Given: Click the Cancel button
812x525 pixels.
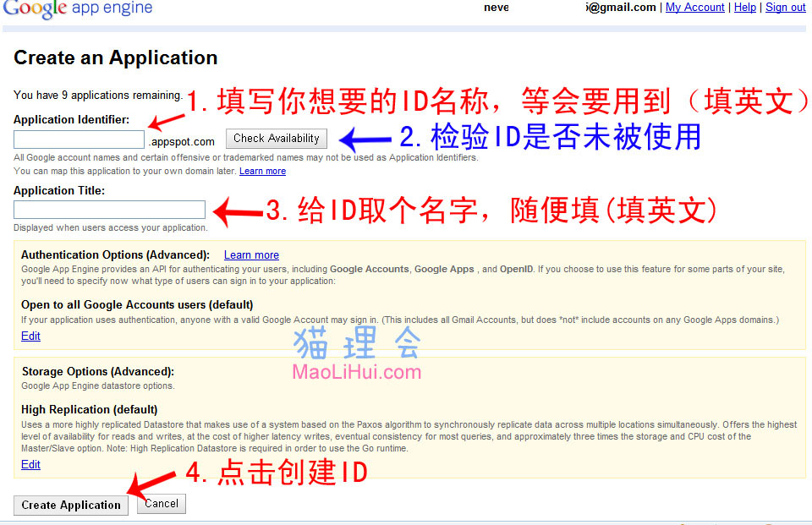Looking at the screenshot, I should click(x=162, y=504).
